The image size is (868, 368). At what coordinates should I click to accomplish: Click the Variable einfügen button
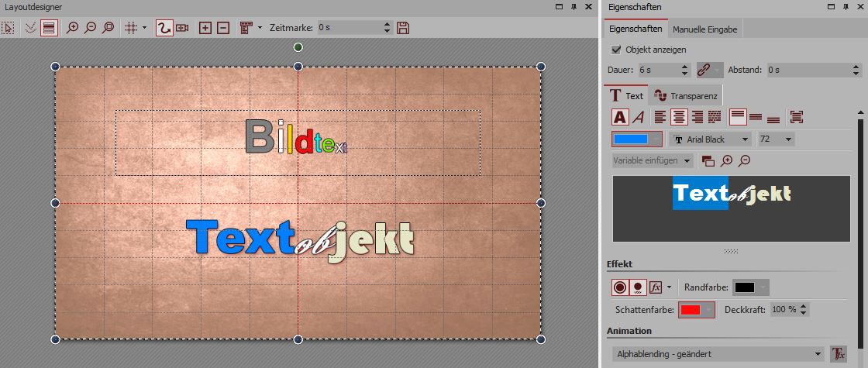click(x=652, y=161)
